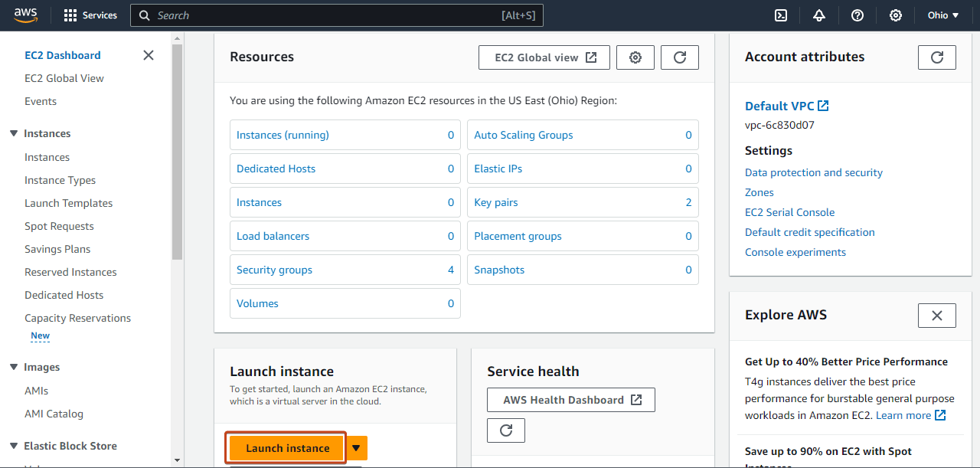Open the AWS home logo
The height and width of the screenshot is (468, 980).
tap(25, 15)
